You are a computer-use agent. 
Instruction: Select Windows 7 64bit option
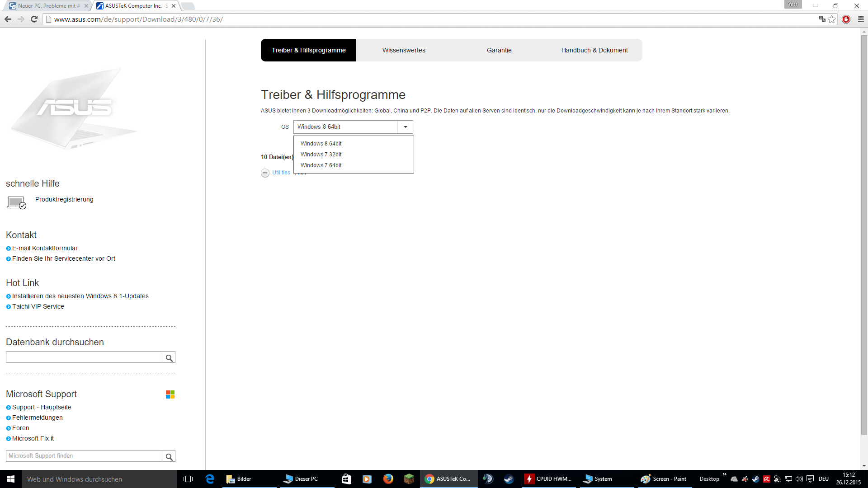321,165
